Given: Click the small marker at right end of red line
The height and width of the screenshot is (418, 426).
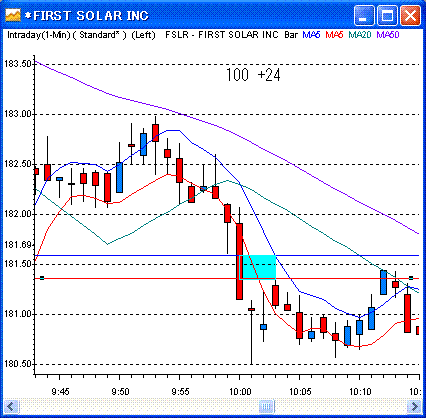Looking at the screenshot, I should coord(411,278).
